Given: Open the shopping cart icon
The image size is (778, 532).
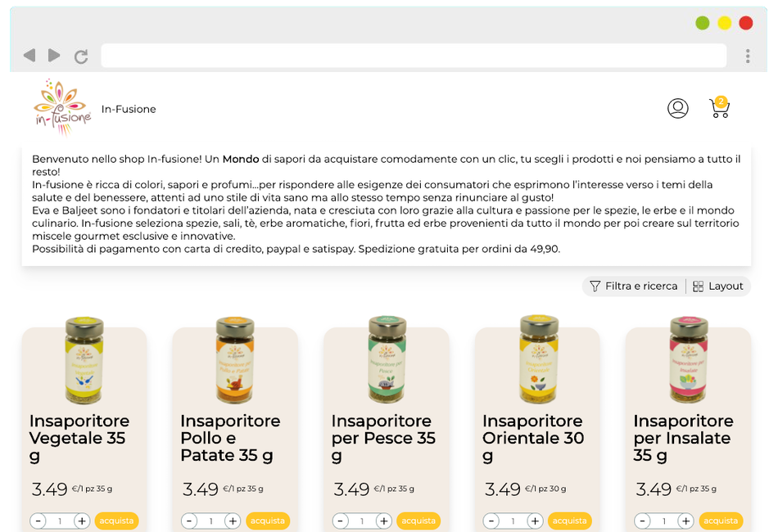Looking at the screenshot, I should [x=720, y=107].
